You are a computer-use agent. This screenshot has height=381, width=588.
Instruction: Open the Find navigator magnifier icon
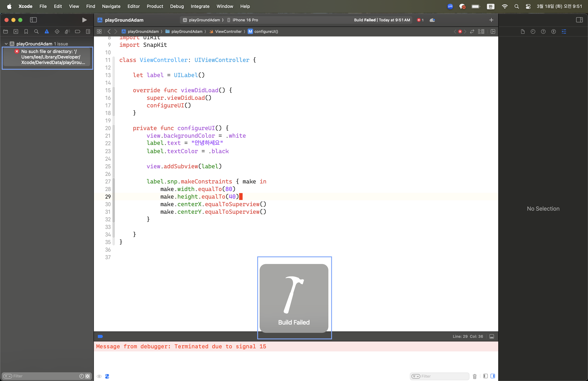(x=36, y=31)
